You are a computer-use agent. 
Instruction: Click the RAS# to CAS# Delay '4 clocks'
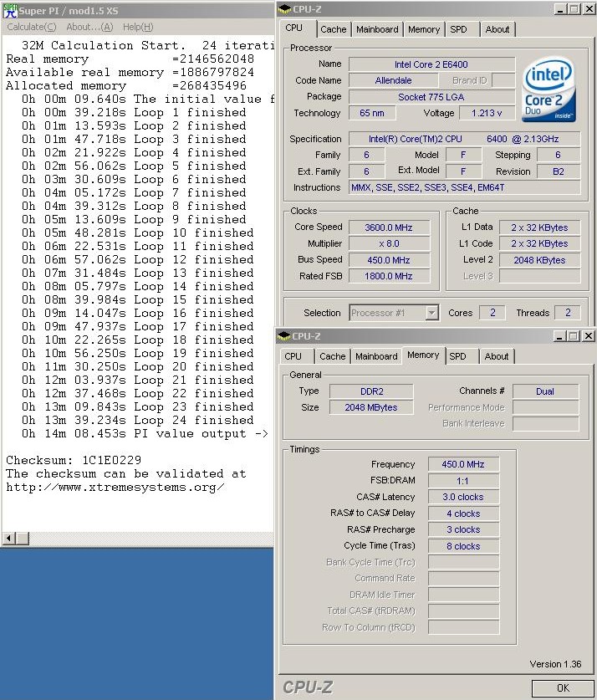pos(463,514)
